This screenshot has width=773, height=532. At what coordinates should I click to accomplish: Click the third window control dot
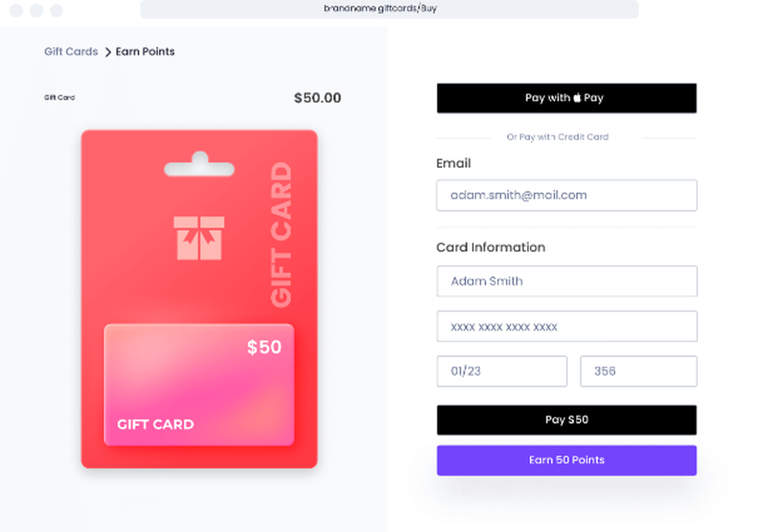click(x=56, y=10)
